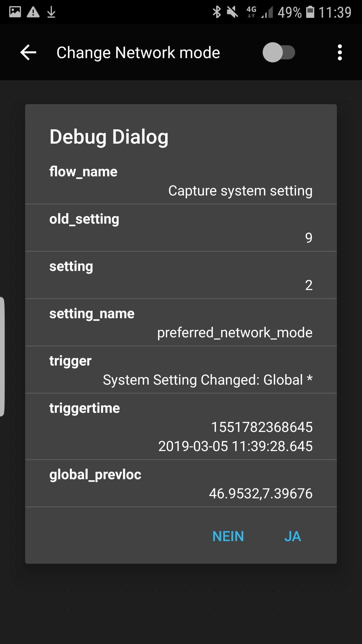Click the JA button
This screenshot has height=644, width=362.
point(293,536)
